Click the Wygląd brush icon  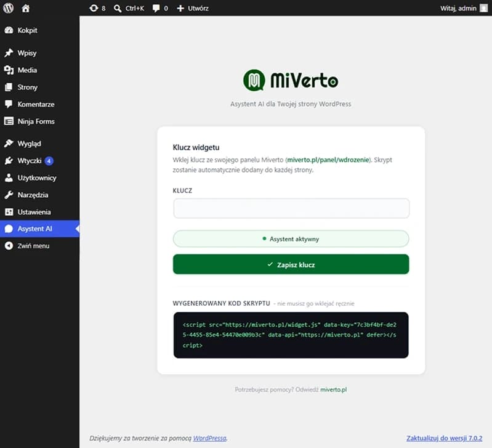point(9,144)
